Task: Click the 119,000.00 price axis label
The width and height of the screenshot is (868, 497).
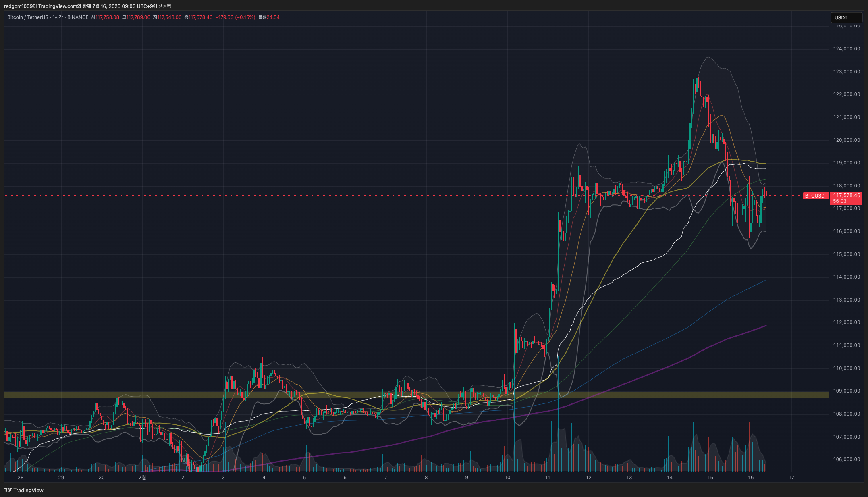Action: 847,163
